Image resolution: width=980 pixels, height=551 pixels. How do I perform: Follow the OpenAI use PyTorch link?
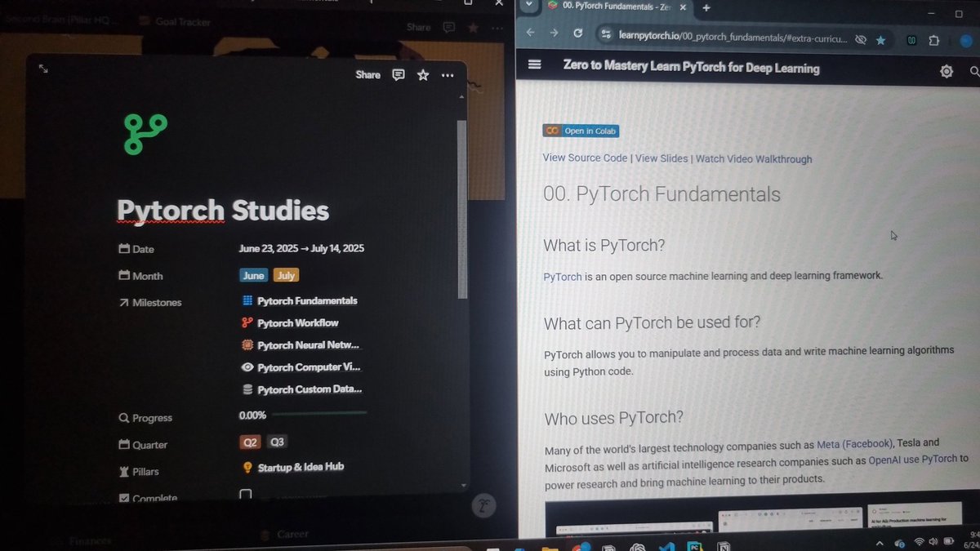pyautogui.click(x=914, y=459)
